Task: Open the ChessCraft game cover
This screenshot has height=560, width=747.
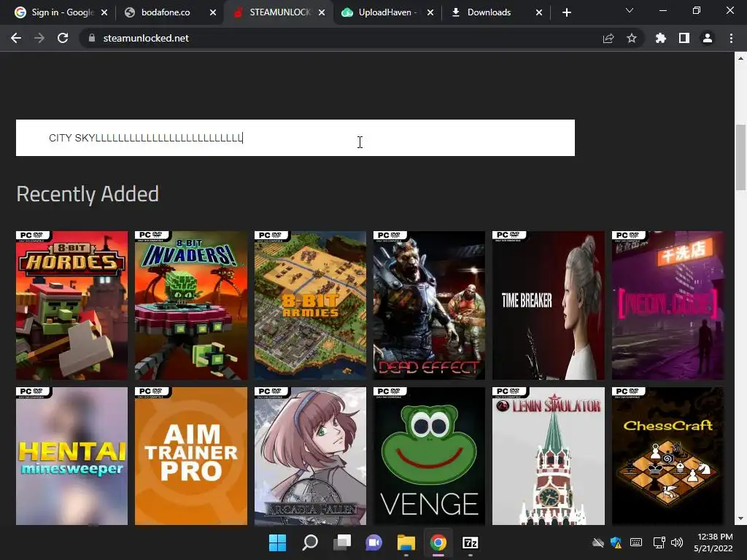Action: tap(668, 456)
